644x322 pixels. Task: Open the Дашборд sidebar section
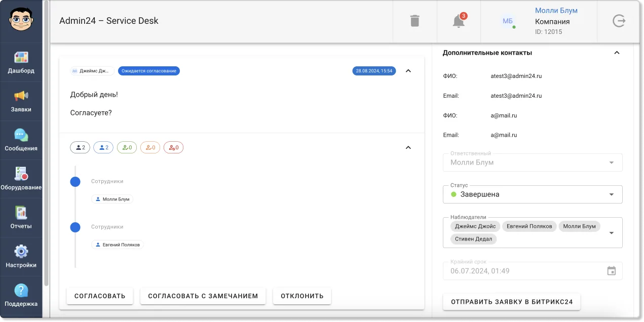tap(21, 62)
